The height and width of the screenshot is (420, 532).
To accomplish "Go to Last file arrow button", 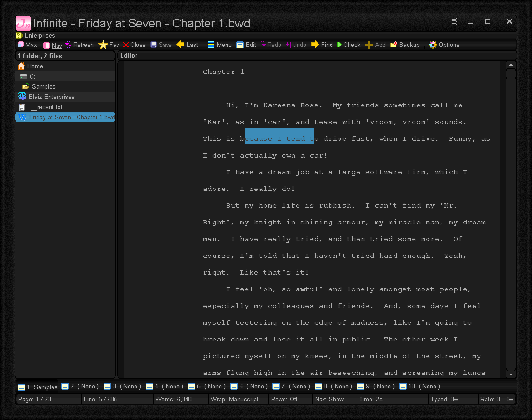I will click(x=187, y=45).
